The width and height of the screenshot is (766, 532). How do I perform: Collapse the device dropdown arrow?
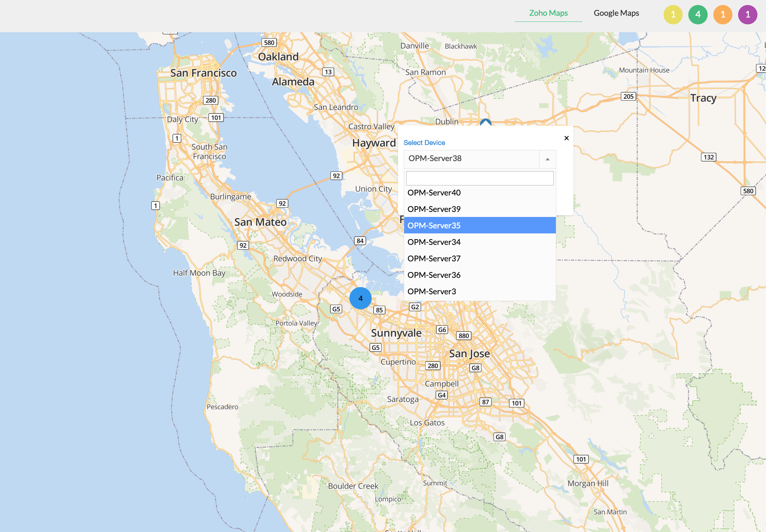(x=547, y=159)
